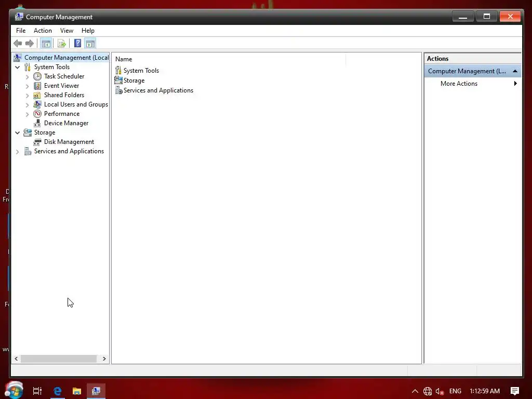Select the Performance icon in tree
This screenshot has height=399, width=532.
pos(37,114)
